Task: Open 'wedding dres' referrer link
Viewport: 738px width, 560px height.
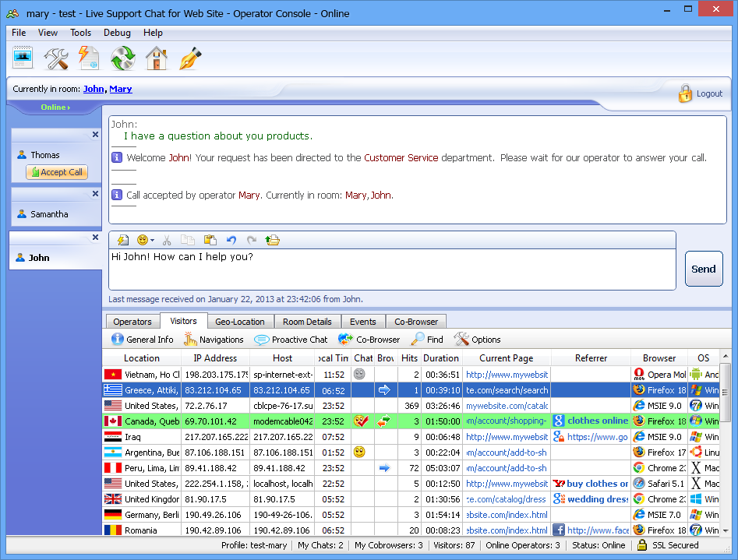Action: click(598, 498)
